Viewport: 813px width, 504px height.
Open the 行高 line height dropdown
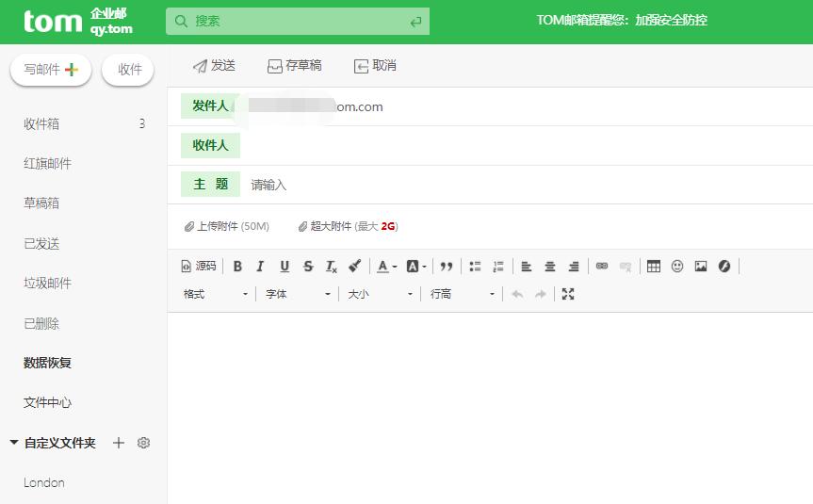point(462,294)
